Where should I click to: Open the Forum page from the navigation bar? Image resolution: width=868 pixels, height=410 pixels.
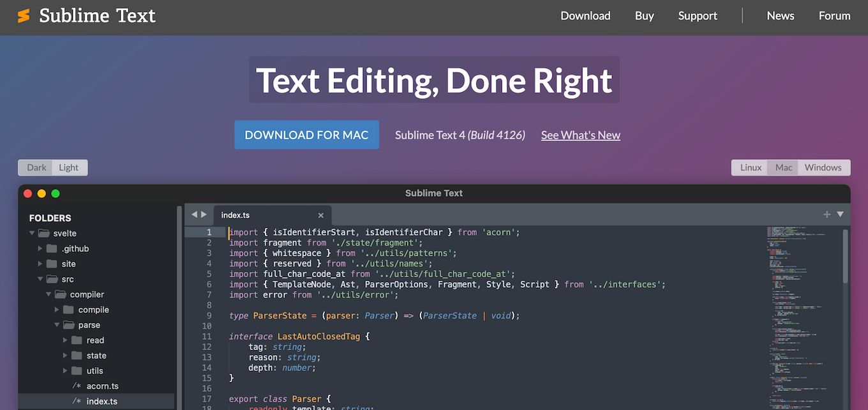(x=835, y=15)
